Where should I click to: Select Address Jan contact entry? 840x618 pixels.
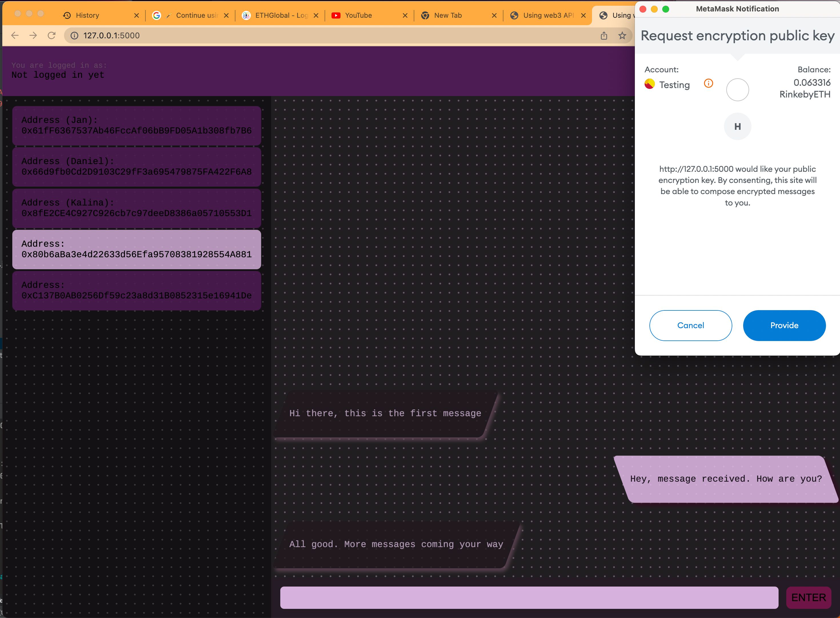click(136, 125)
